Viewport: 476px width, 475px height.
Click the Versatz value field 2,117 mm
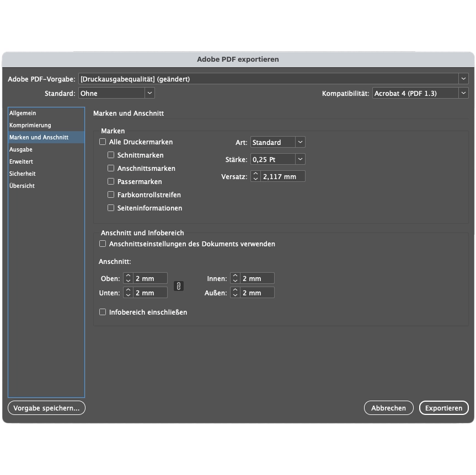tap(283, 176)
